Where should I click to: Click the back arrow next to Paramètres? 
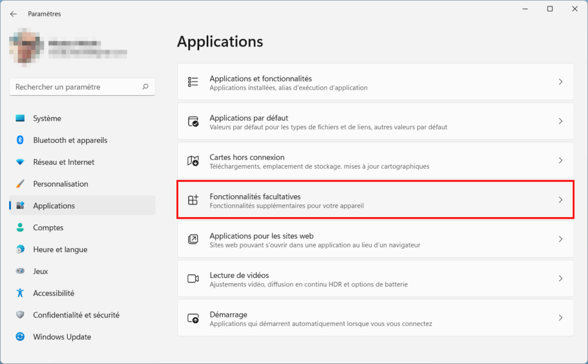pyautogui.click(x=14, y=14)
